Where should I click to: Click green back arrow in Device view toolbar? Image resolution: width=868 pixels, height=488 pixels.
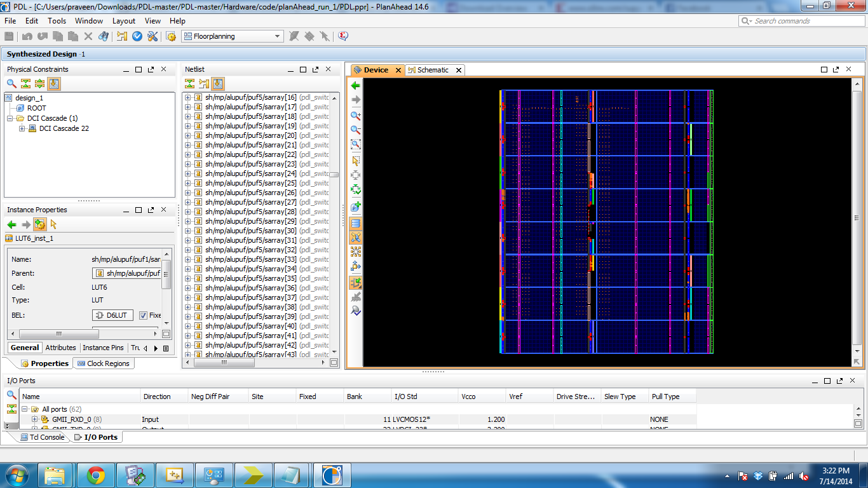click(356, 85)
